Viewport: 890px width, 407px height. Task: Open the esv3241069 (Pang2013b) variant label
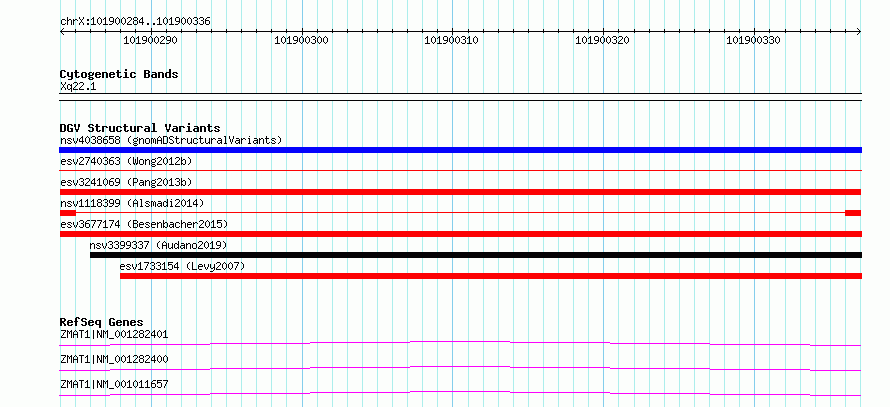pos(126,182)
